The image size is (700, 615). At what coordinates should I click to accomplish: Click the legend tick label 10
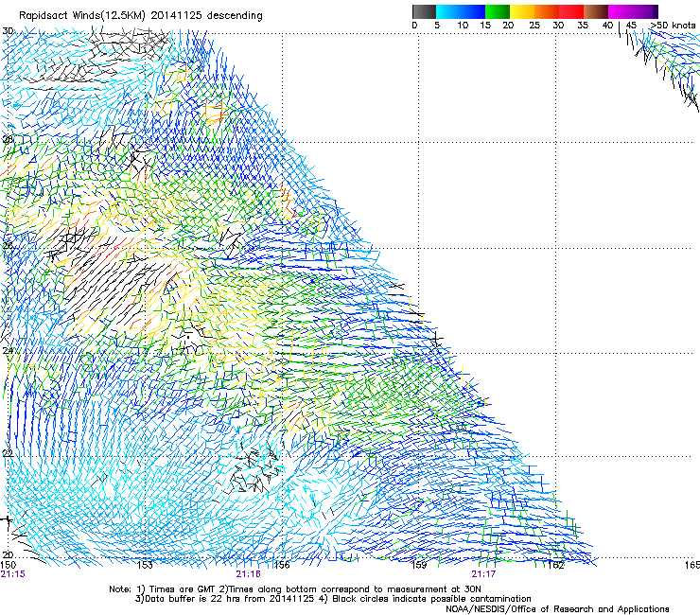coord(463,25)
